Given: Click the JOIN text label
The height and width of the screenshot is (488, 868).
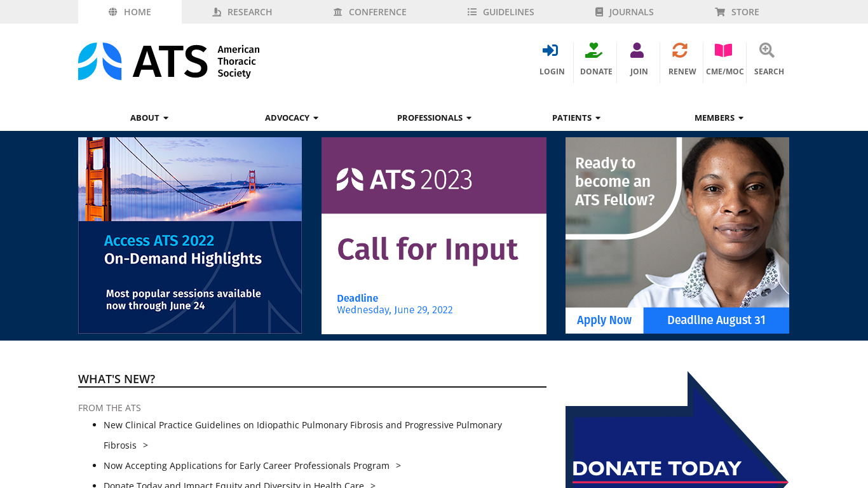Looking at the screenshot, I should click(639, 72).
